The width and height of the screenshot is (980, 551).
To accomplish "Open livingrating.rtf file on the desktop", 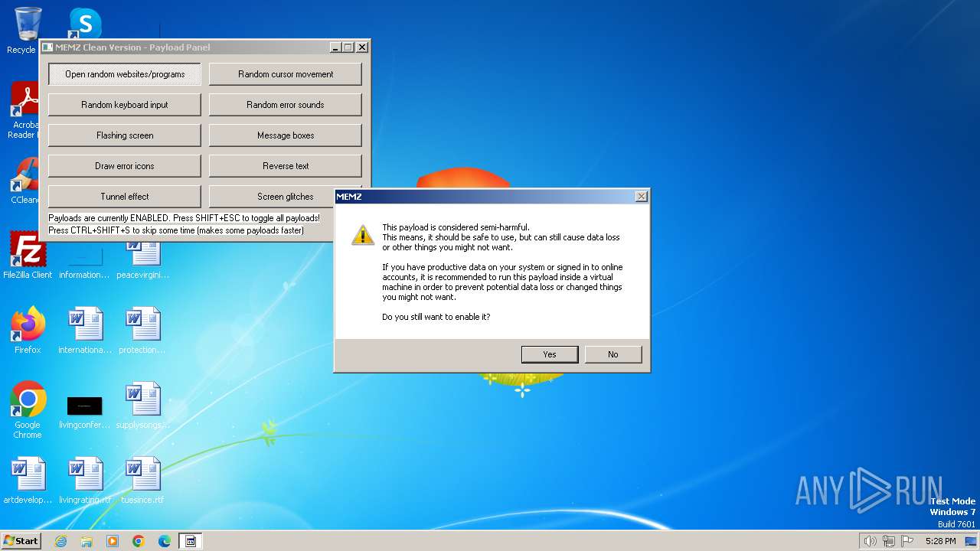I will coord(84,481).
